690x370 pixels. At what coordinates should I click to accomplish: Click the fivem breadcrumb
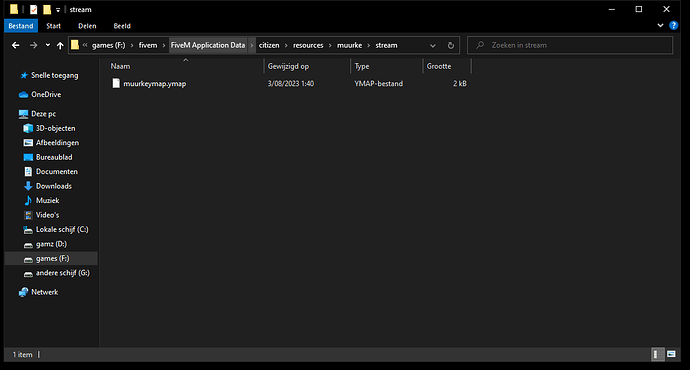point(148,45)
